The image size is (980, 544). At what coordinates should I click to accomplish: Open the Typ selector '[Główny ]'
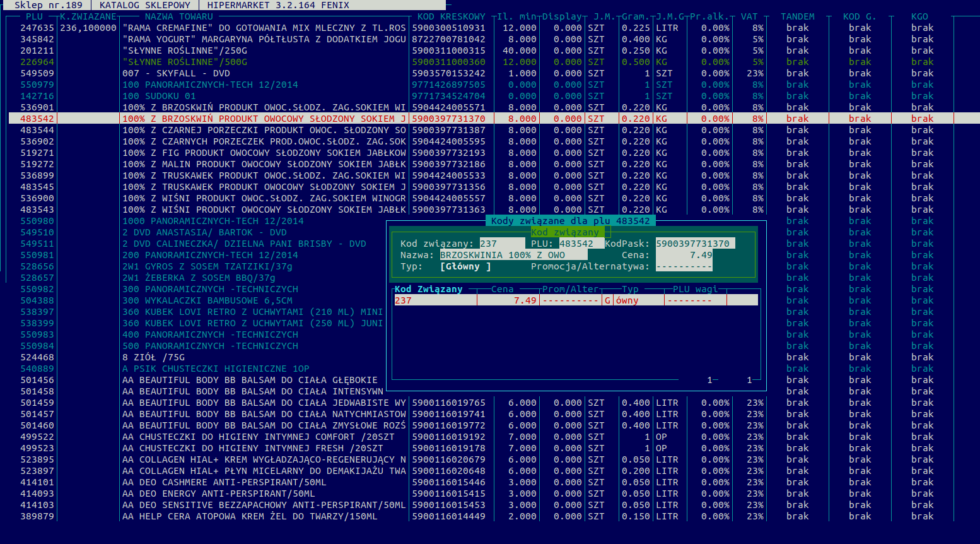tap(465, 266)
